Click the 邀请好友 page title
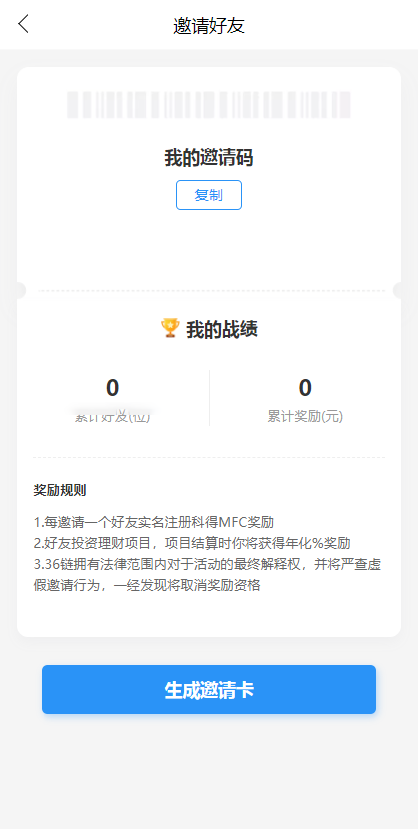The height and width of the screenshot is (829, 418). (209, 25)
